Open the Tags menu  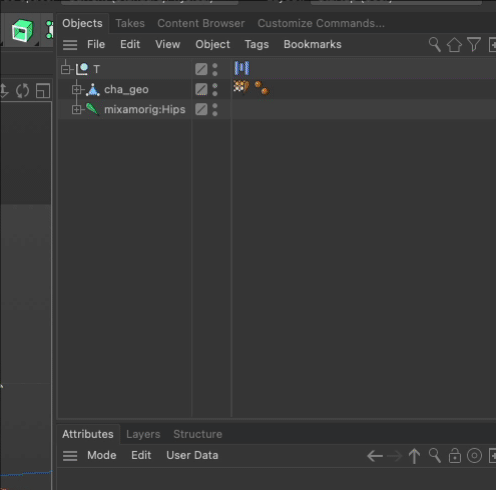[257, 44]
